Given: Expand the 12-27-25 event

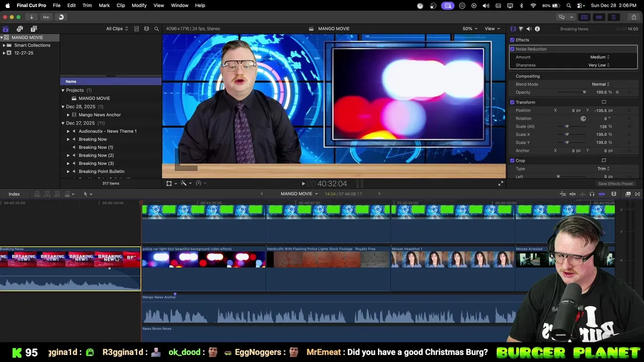Looking at the screenshot, I should coord(4,53).
